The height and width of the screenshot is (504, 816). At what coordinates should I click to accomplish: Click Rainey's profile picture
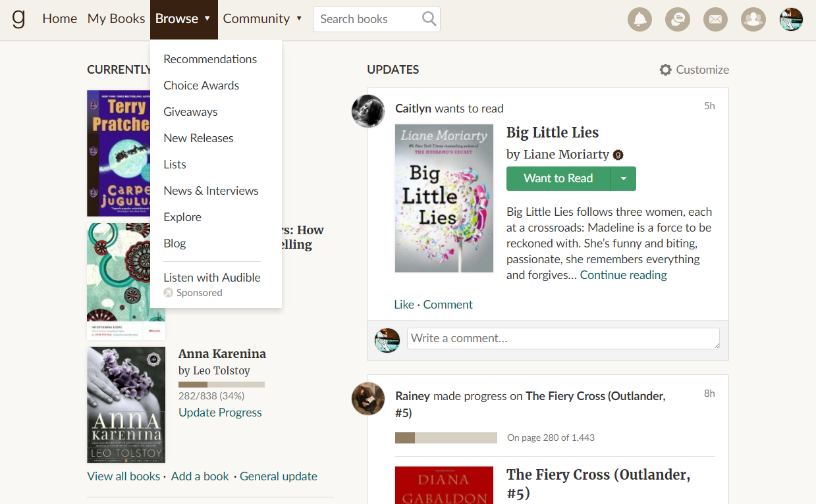point(368,399)
